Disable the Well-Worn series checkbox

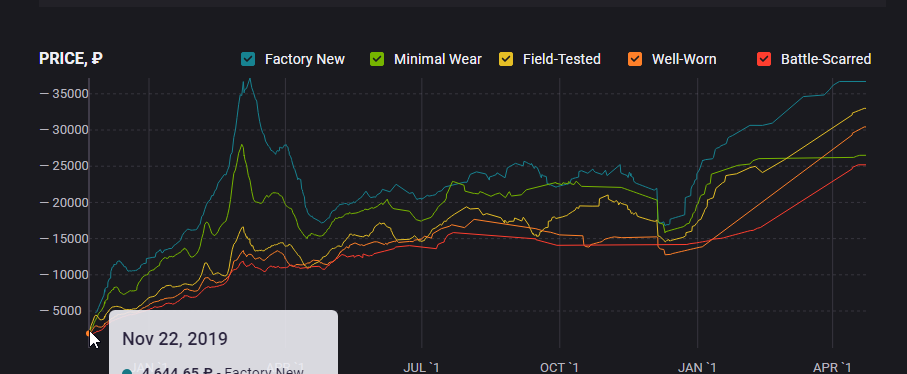(x=635, y=59)
